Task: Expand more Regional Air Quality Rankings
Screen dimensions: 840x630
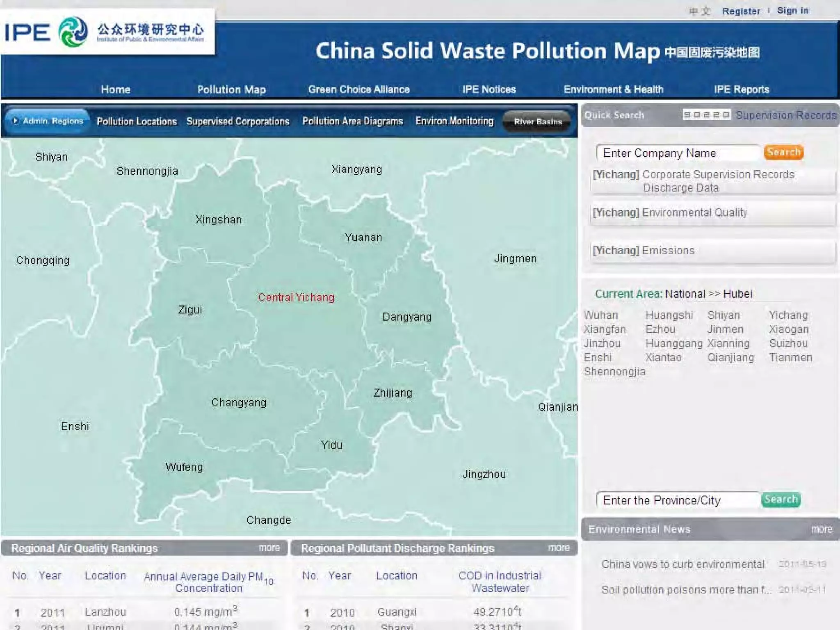Action: pos(269,548)
